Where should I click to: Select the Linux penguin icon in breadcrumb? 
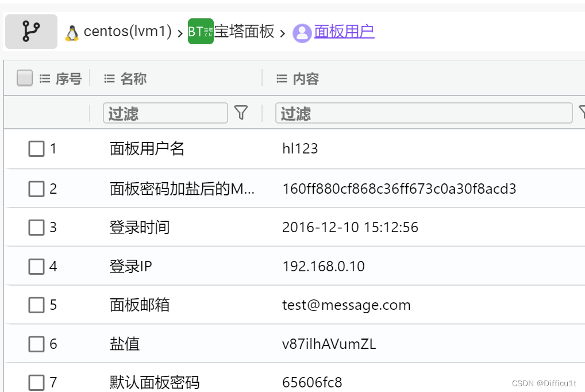tap(72, 33)
